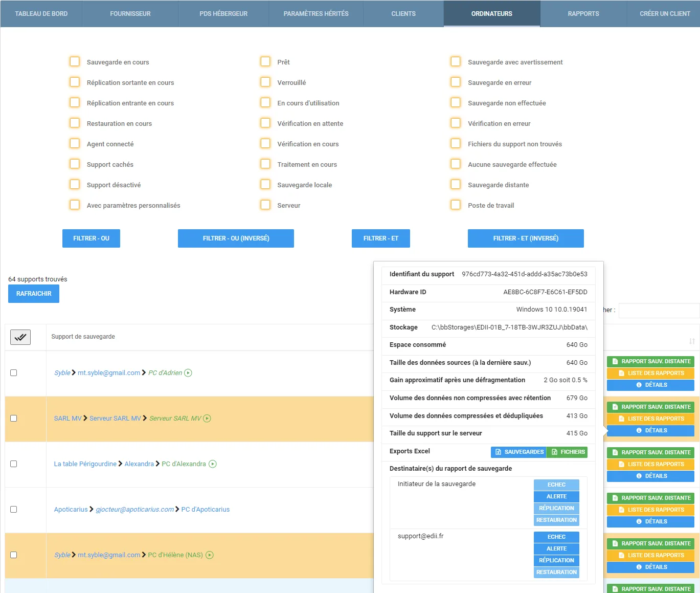Click the select-all double checkmark icon
Screen dimensions: 700x593
point(20,337)
